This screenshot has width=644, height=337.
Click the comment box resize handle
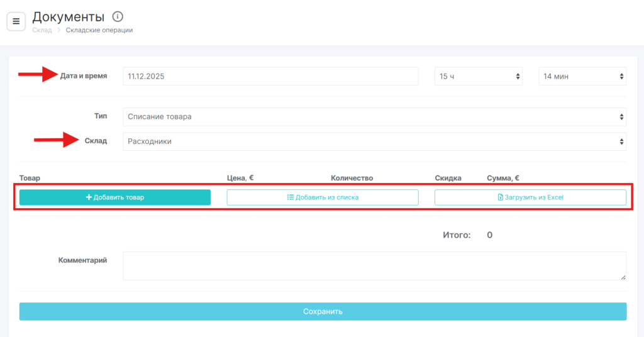click(623, 277)
